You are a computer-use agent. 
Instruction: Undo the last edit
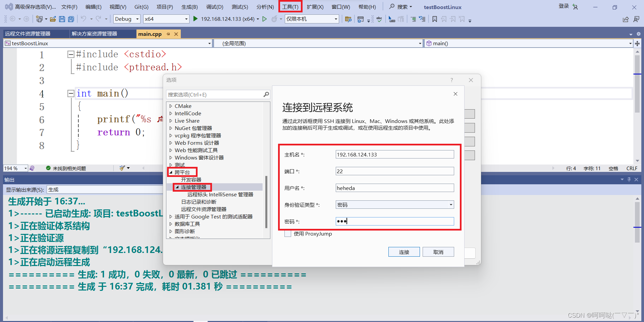84,19
